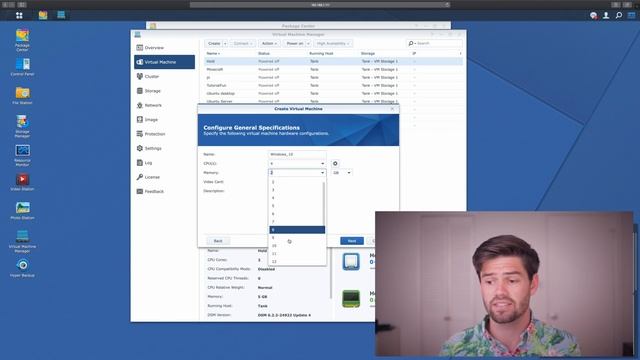This screenshot has height=360, width=640.
Task: Open Network section in sidebar
Action: [x=164, y=105]
